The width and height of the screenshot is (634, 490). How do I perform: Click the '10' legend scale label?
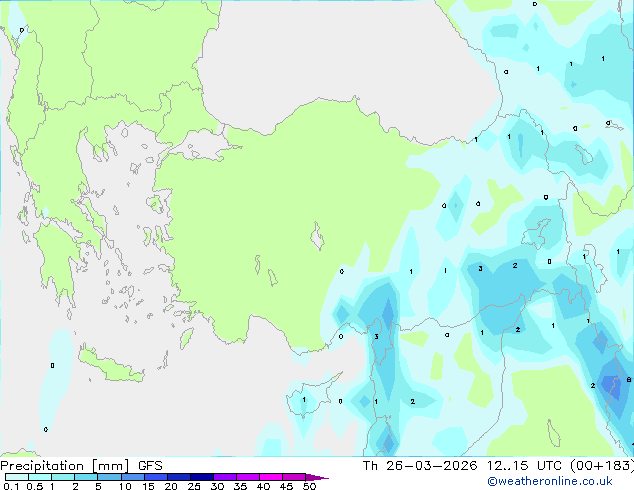(125, 486)
